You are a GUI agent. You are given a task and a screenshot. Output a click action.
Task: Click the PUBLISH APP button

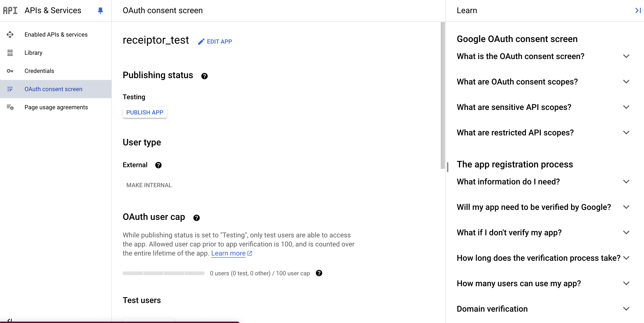click(x=145, y=112)
